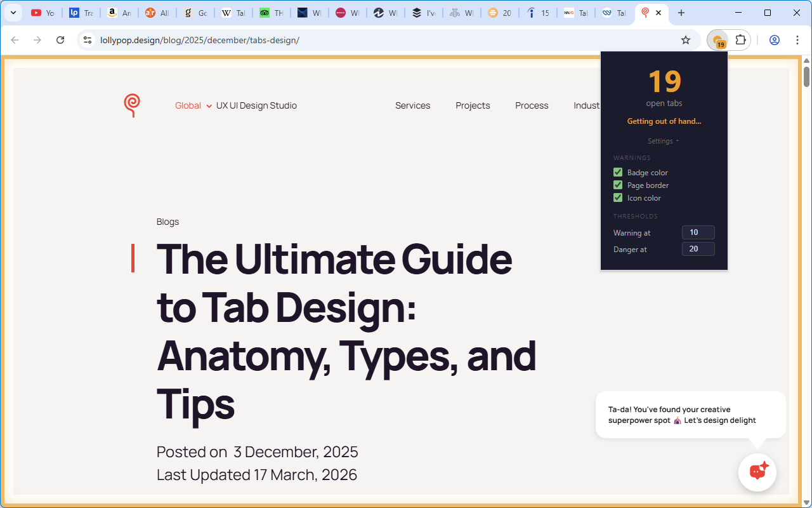Go forward to next page

click(37, 40)
